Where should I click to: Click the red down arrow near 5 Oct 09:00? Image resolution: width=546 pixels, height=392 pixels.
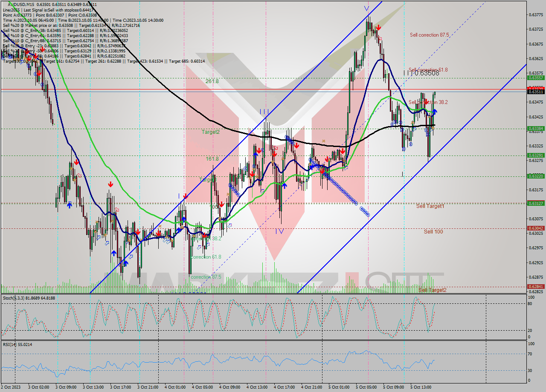coord(426,101)
